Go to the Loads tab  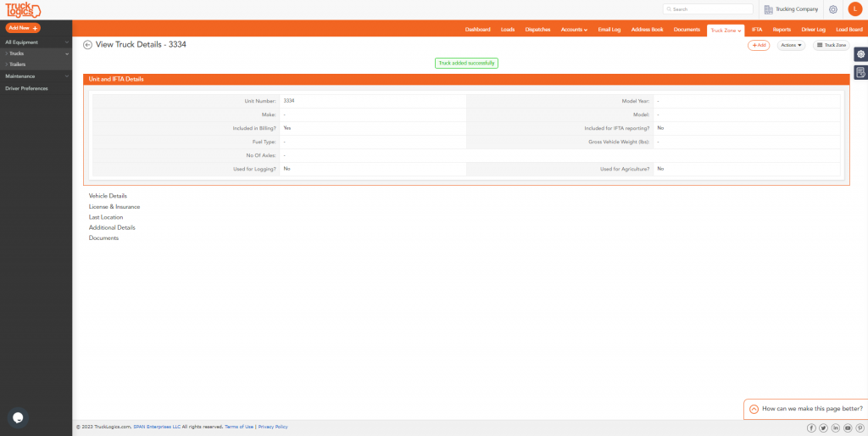508,30
